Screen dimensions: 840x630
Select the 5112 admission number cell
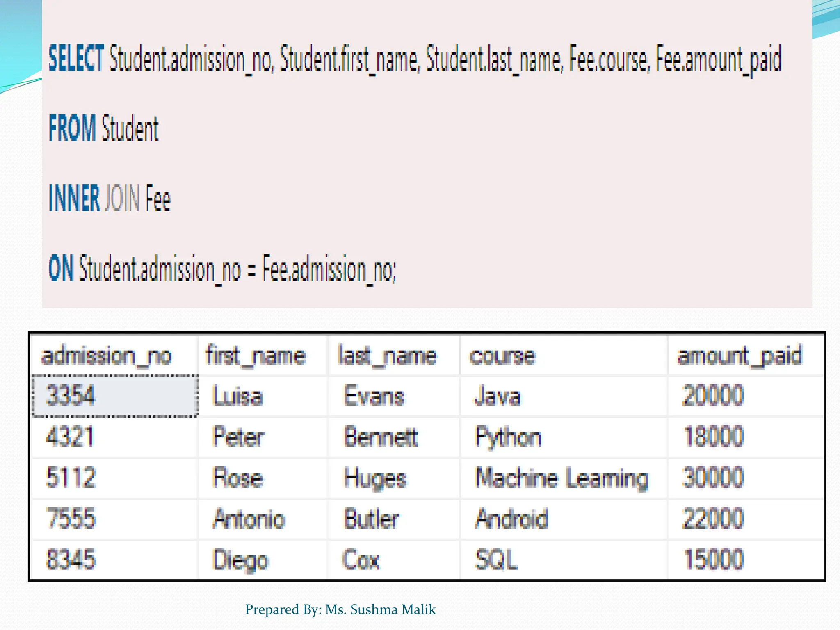pyautogui.click(x=71, y=478)
